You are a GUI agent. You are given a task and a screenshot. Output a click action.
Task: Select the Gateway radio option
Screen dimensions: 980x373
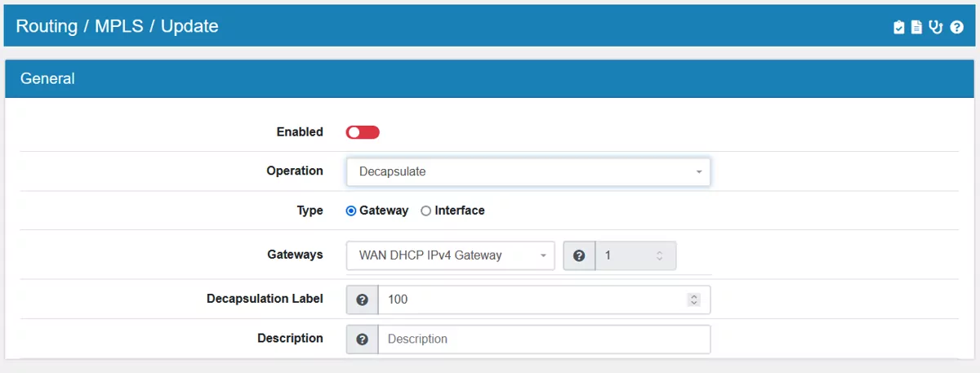tap(351, 211)
